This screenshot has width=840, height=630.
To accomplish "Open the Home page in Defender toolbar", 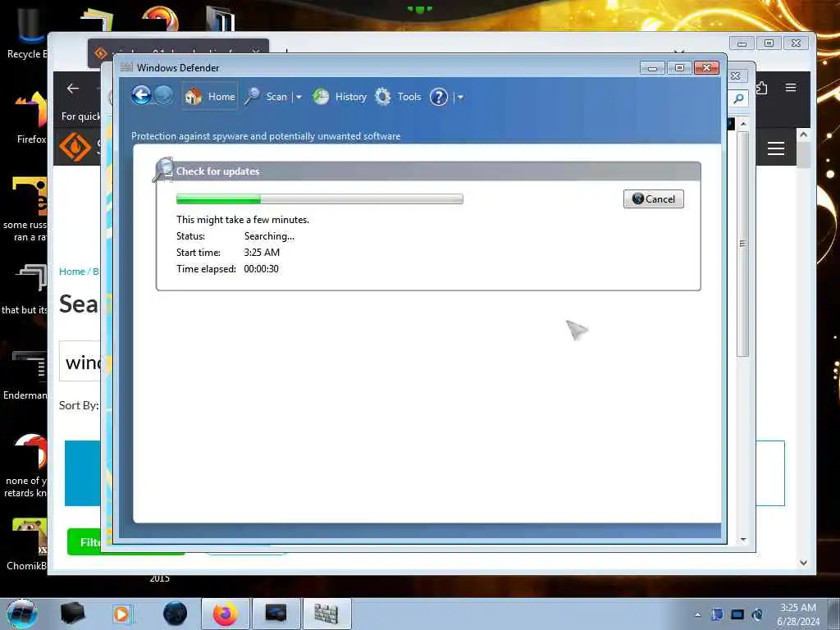I will coord(209,97).
